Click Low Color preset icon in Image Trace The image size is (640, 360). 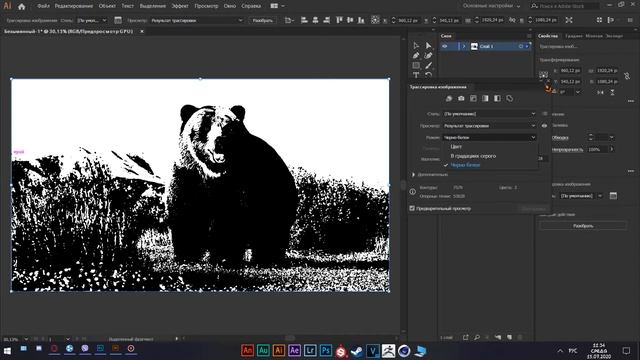(x=473, y=98)
